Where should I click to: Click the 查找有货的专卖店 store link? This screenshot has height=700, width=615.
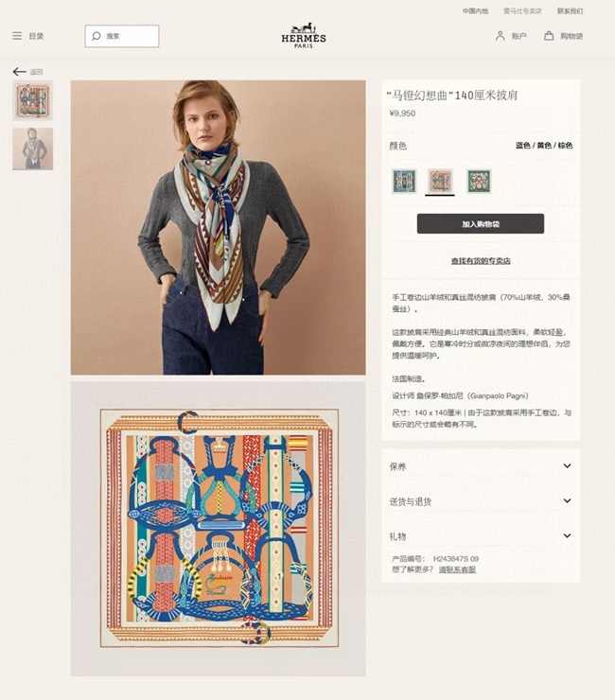481,261
